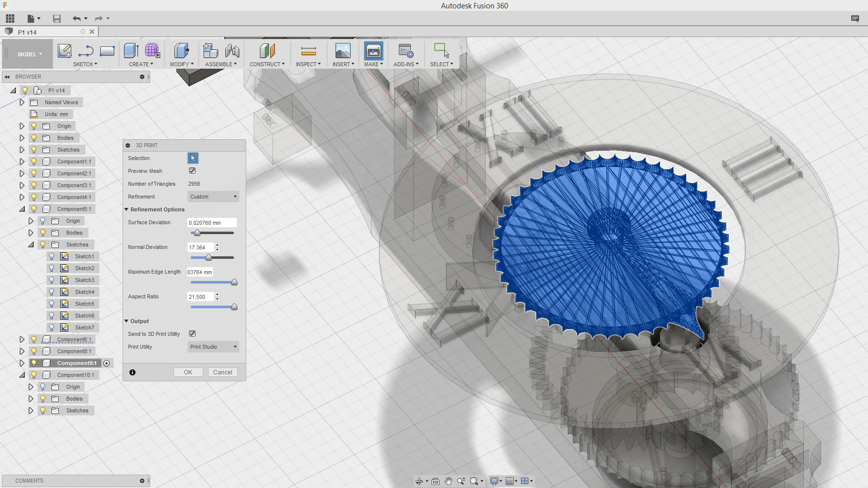
Task: Click the Orbit navigation icon
Action: point(419,481)
